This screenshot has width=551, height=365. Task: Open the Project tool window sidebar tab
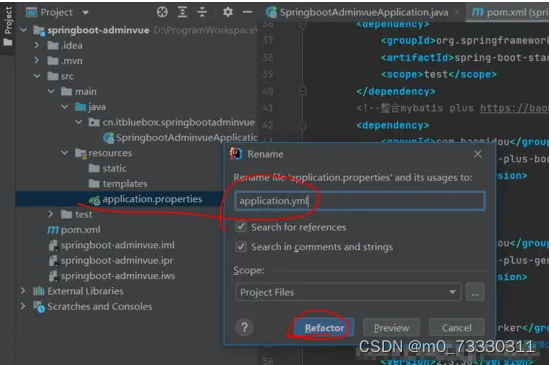click(x=8, y=27)
